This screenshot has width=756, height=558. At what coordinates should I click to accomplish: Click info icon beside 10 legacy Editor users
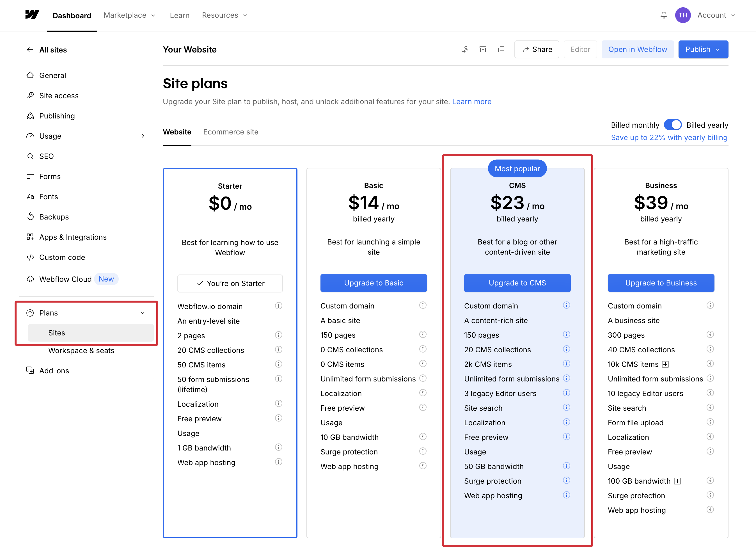[710, 393]
